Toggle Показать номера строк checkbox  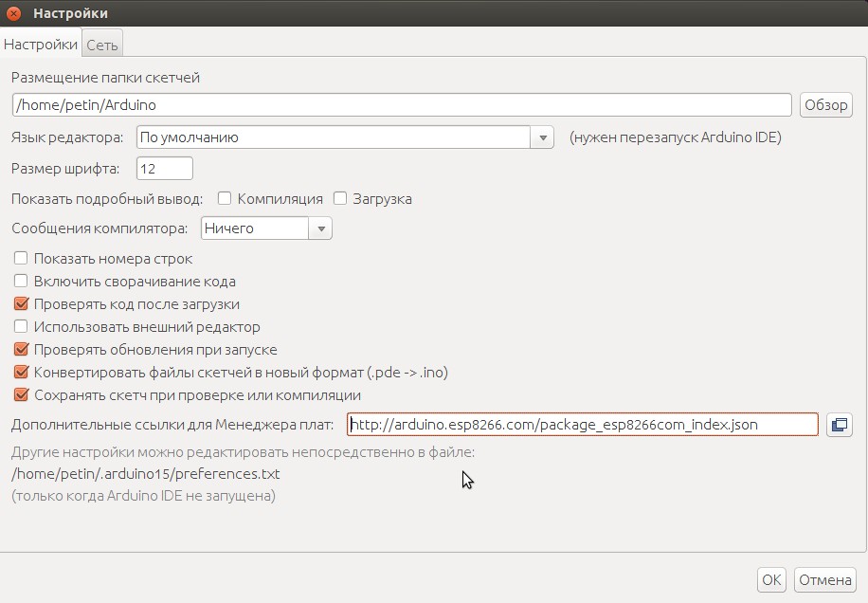21,258
